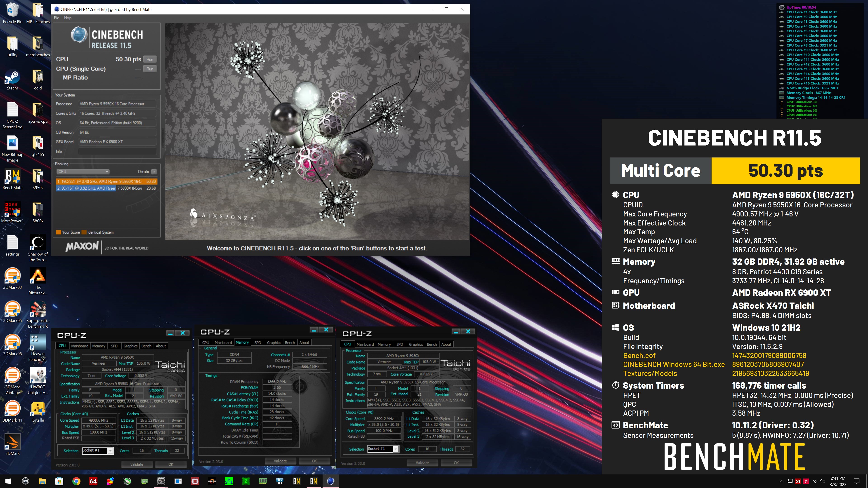Open Bench tab in left CPU-Z
Image resolution: width=868 pixels, height=488 pixels.
point(146,346)
